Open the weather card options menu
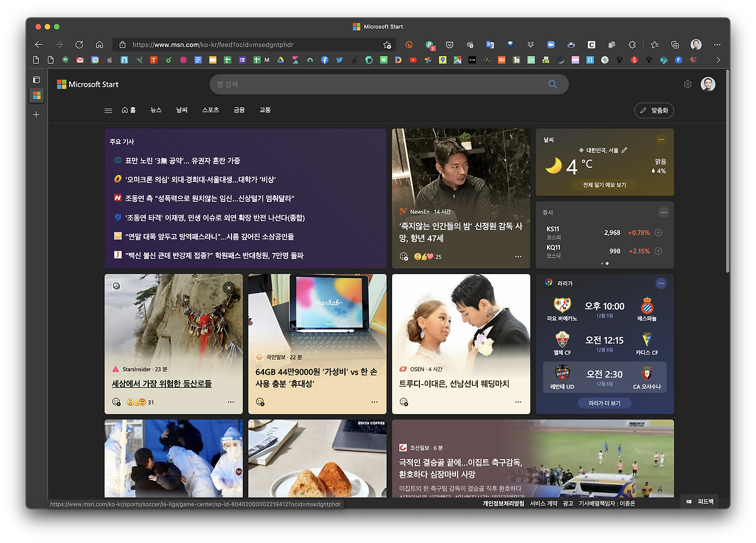 tap(661, 139)
